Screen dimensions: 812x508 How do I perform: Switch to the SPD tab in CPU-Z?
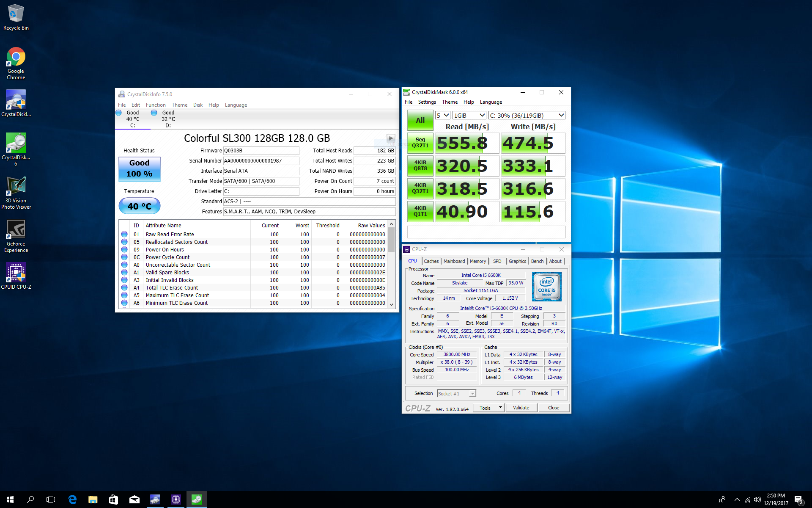[497, 261]
